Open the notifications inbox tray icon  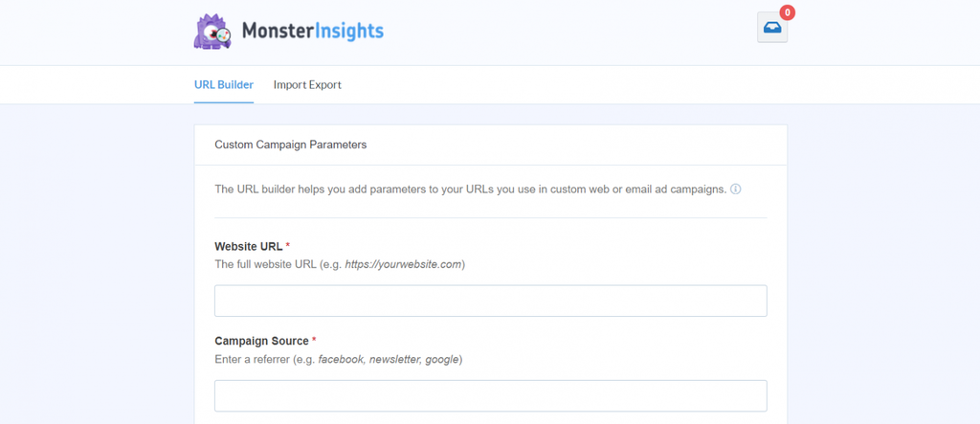click(772, 28)
